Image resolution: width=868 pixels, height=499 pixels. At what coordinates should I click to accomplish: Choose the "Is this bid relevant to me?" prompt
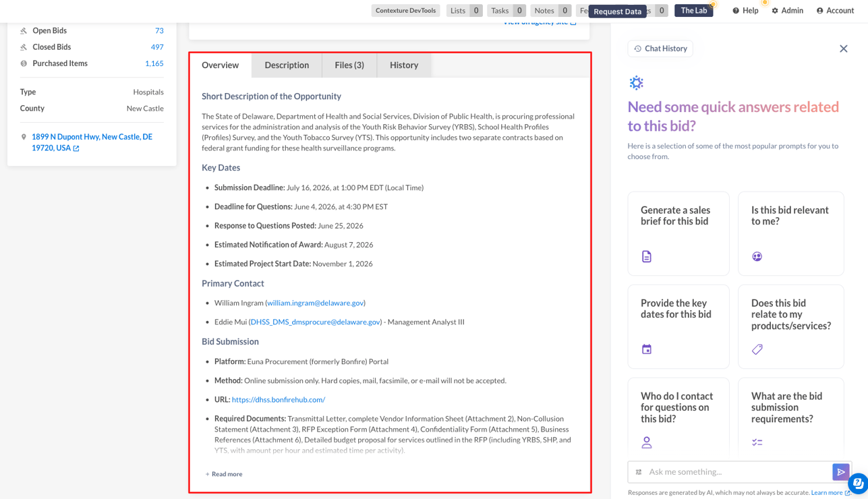[x=791, y=233]
